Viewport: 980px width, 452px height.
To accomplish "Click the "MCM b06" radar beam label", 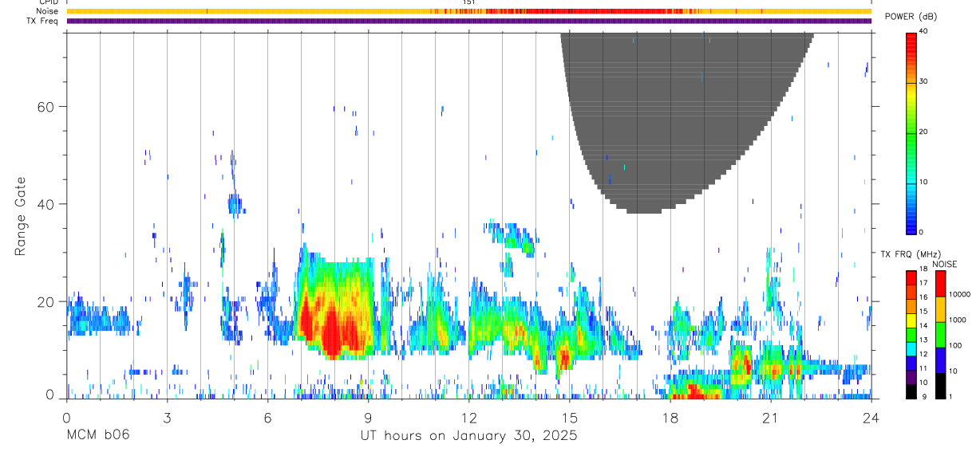I will click(97, 436).
